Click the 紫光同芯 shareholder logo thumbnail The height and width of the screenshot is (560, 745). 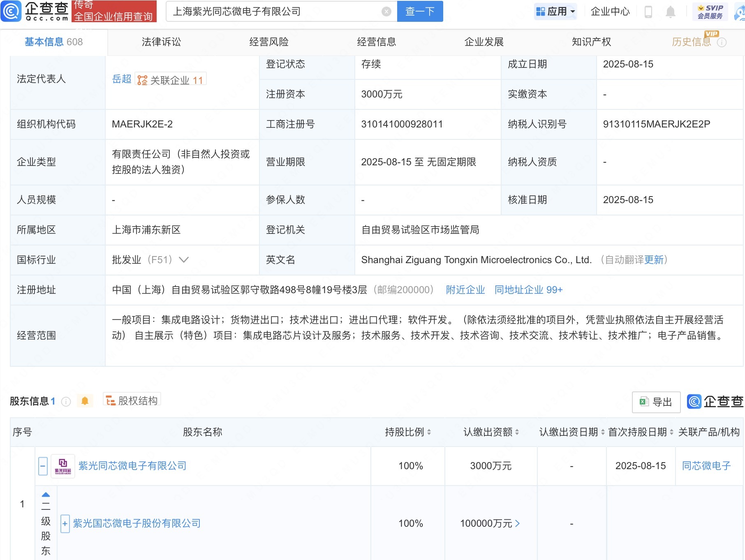tap(63, 466)
